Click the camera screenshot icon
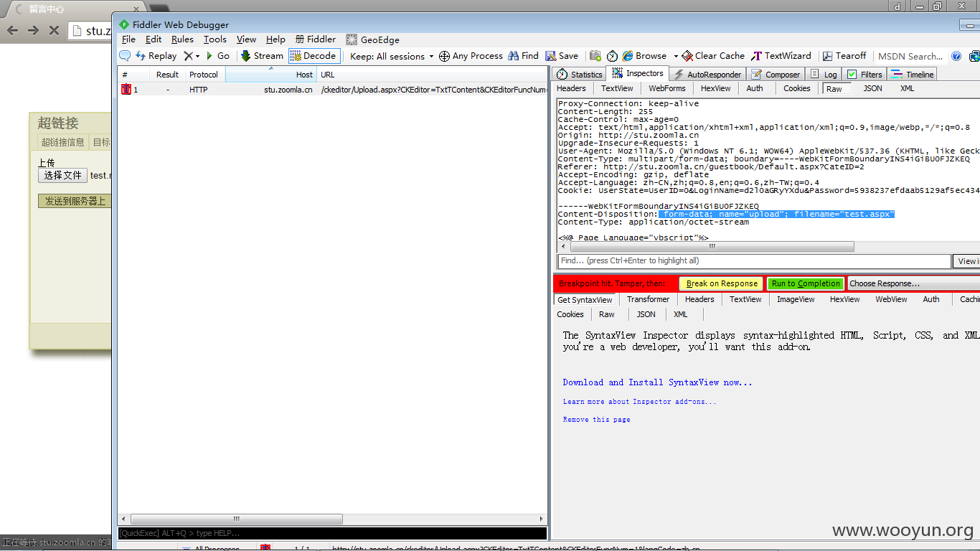The height and width of the screenshot is (551, 980). click(595, 56)
